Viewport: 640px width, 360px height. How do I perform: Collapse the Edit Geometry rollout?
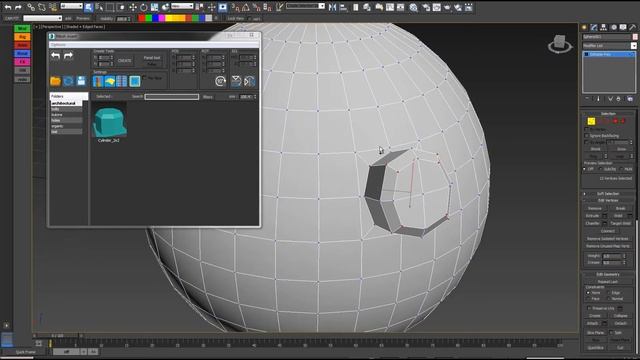click(x=607, y=274)
